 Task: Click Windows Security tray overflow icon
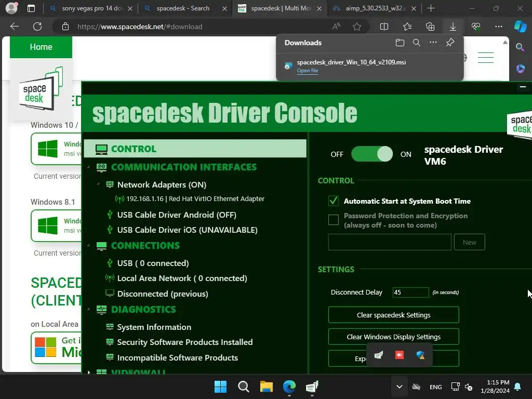point(420,355)
